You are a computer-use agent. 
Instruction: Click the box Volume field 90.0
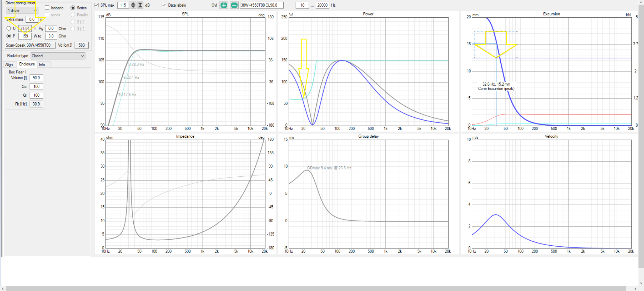point(36,78)
